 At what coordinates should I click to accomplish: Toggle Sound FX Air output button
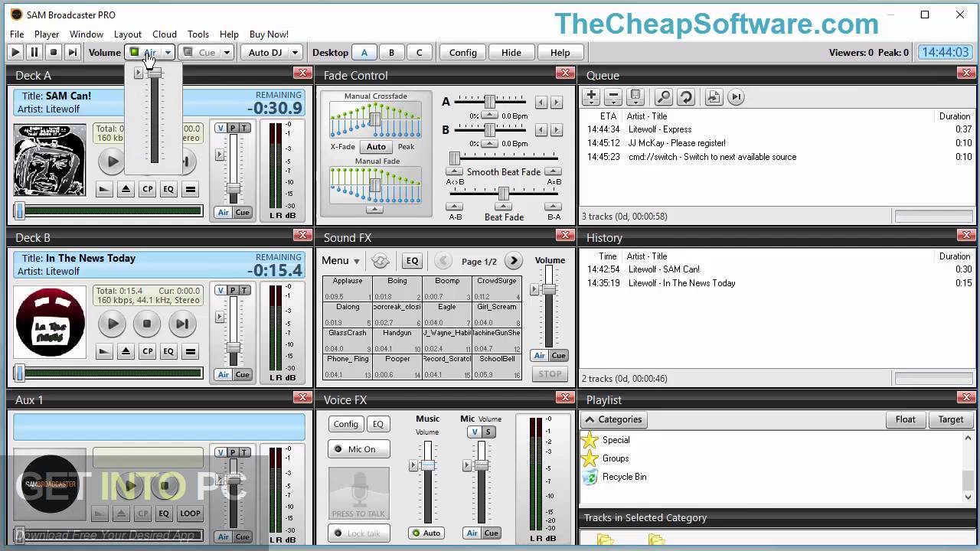(539, 356)
